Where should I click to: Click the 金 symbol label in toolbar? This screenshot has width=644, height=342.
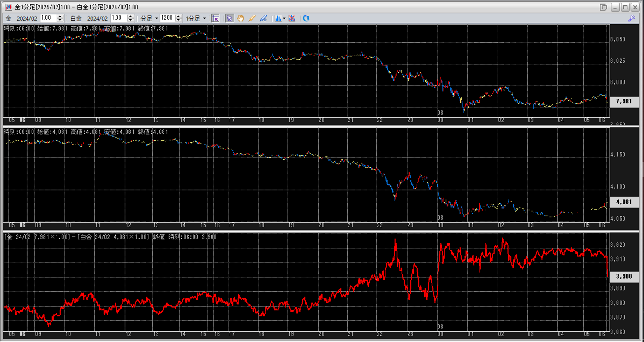point(9,18)
